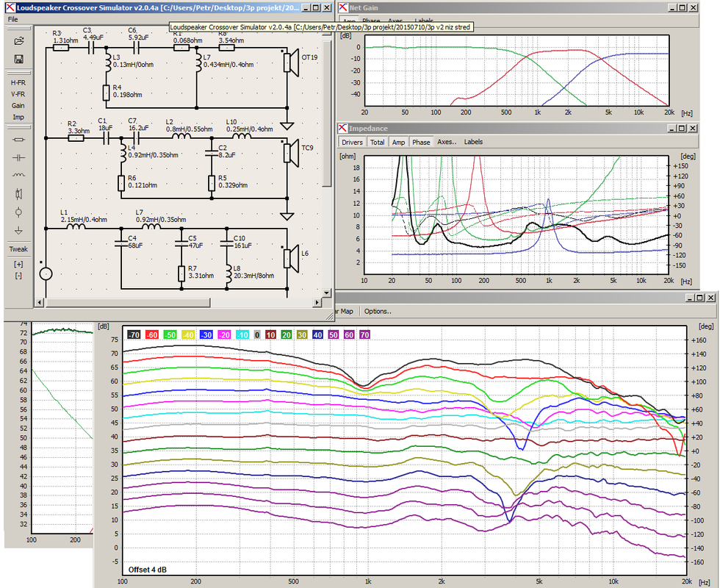Click the 20 degree legend swatch
Image resolution: width=720 pixels, height=588 pixels.
(287, 335)
